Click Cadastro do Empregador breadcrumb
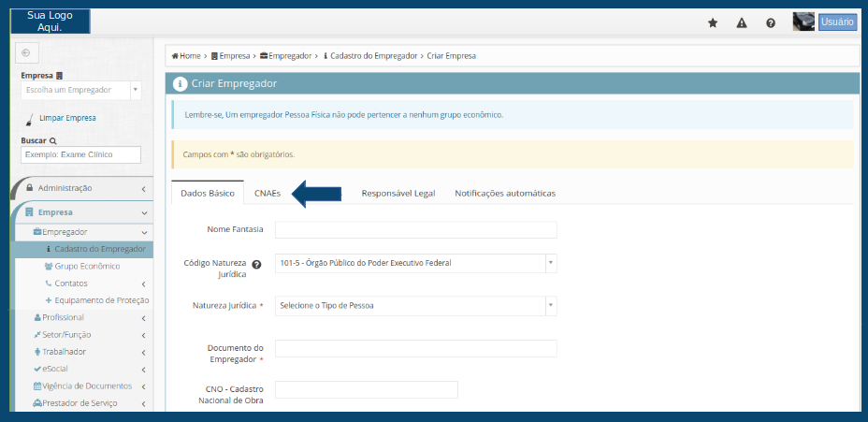The height and width of the screenshot is (422, 868). (373, 56)
